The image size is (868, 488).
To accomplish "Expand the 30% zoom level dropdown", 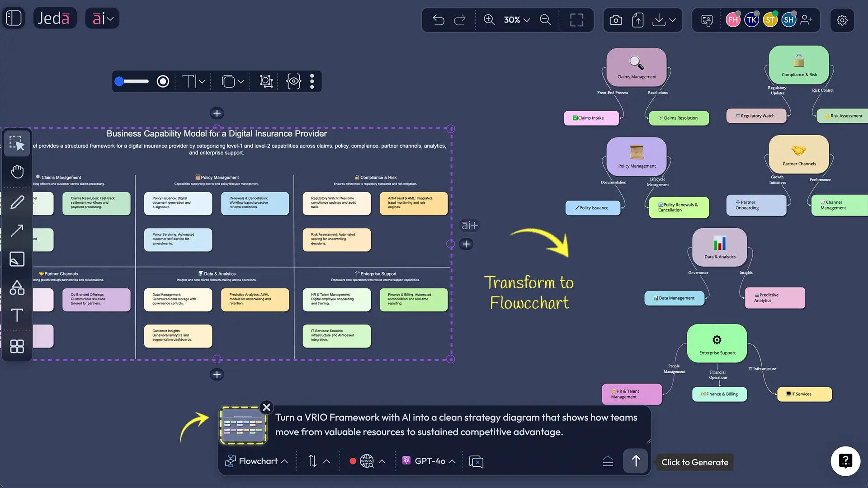I will click(517, 20).
